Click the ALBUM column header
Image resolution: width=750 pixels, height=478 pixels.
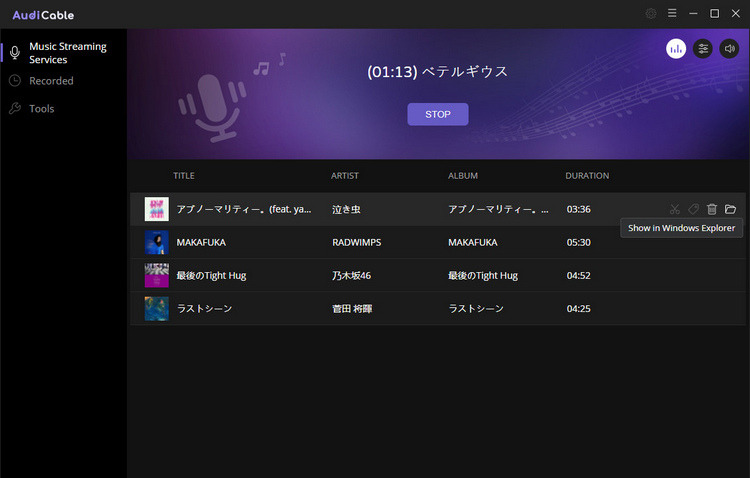pos(463,176)
